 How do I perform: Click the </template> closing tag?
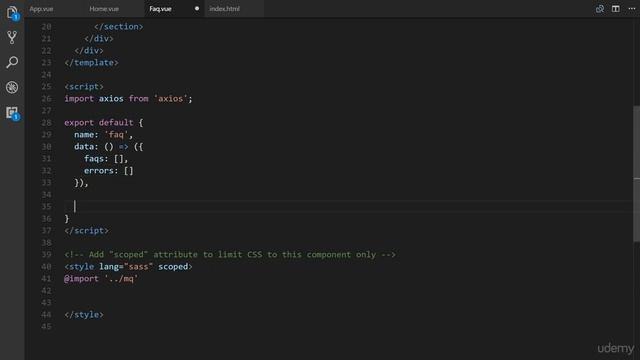click(91, 63)
